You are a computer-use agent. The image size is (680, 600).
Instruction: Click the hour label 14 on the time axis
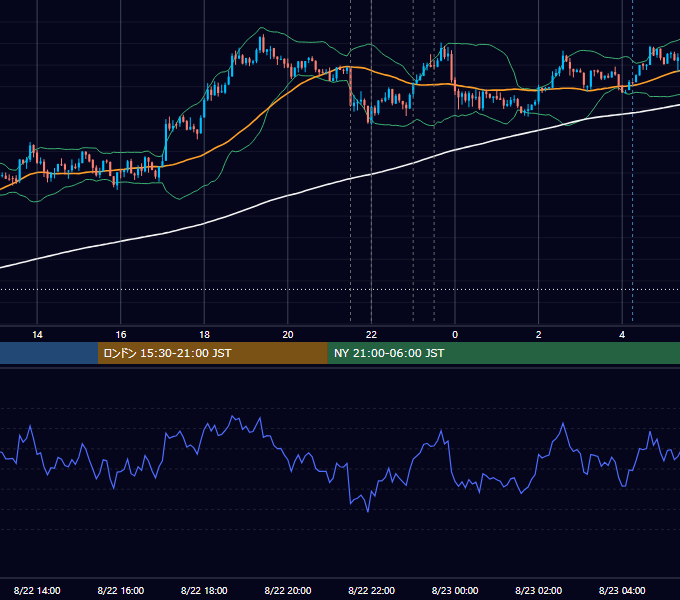click(37, 335)
